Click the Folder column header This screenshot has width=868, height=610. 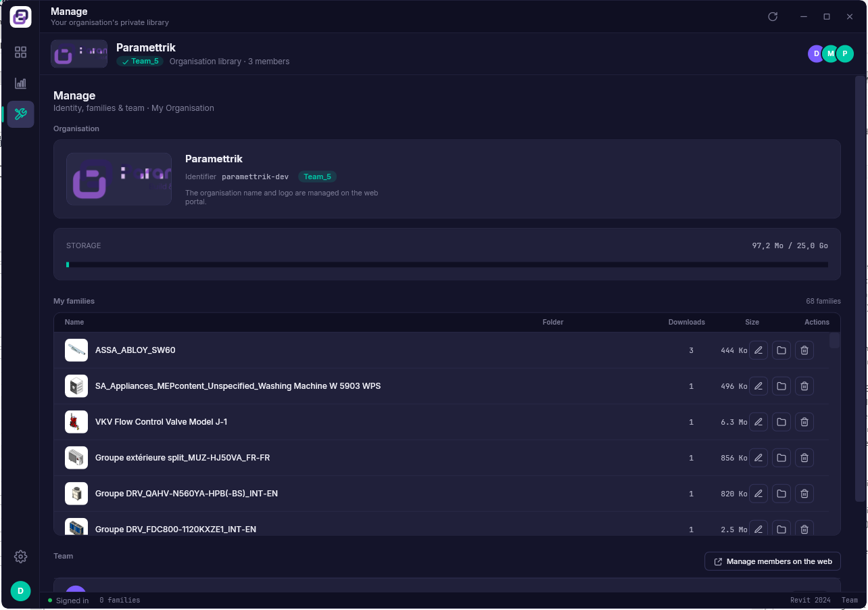(553, 323)
